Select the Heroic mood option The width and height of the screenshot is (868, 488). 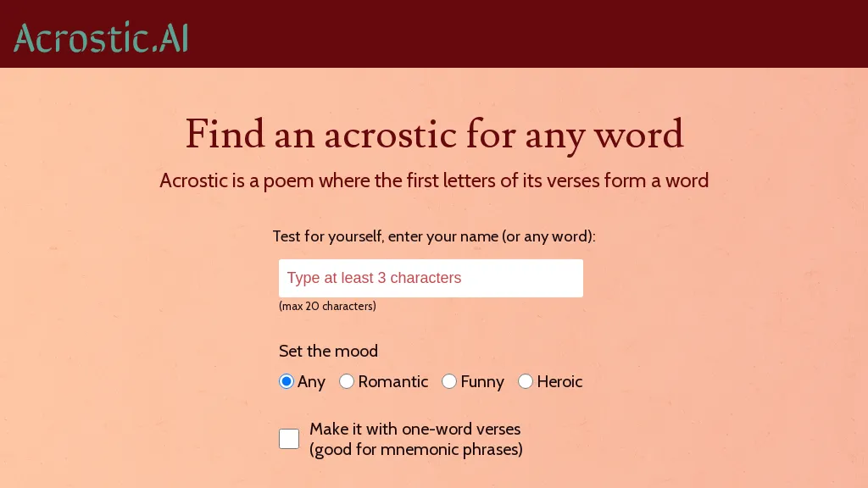pyautogui.click(x=526, y=381)
